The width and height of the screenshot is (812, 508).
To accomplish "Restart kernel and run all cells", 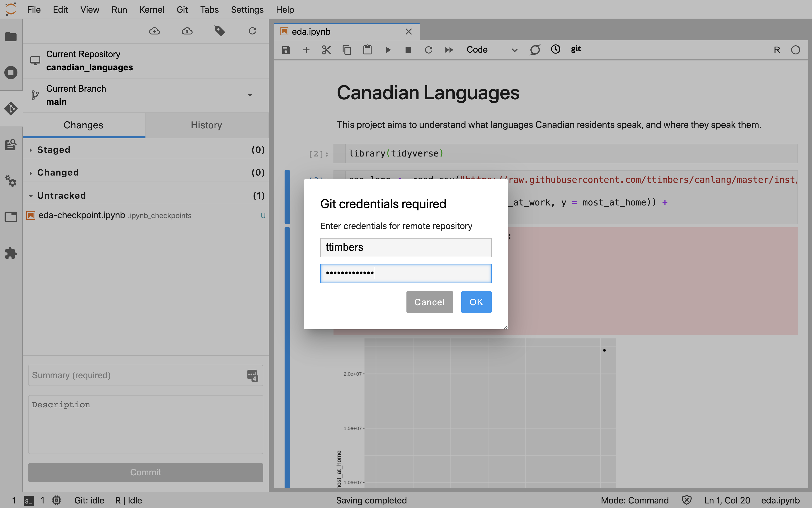I will 449,50.
